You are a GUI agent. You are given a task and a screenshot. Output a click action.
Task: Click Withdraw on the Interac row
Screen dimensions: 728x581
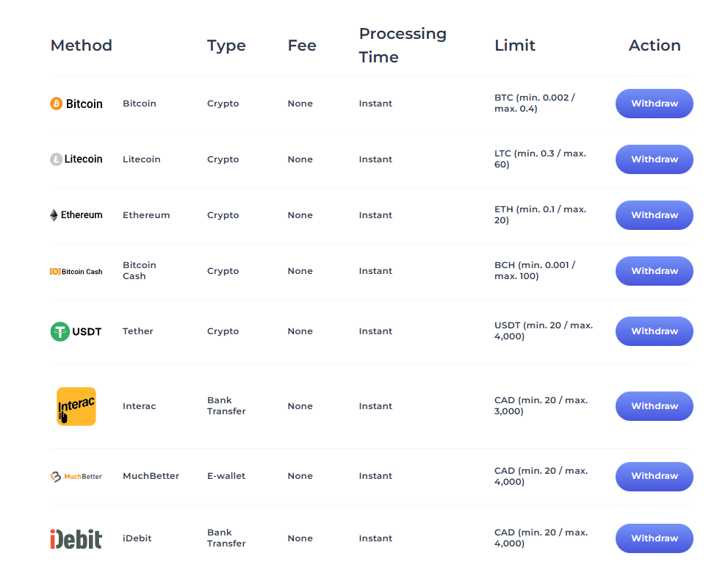653,405
